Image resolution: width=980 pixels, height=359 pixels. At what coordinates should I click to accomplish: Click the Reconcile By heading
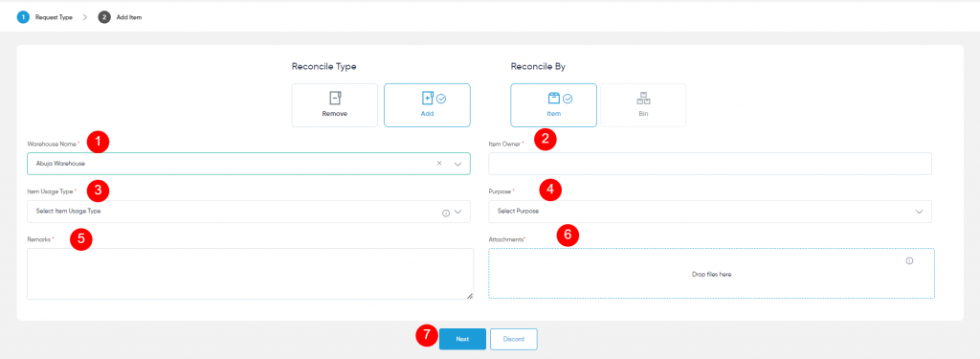point(538,66)
